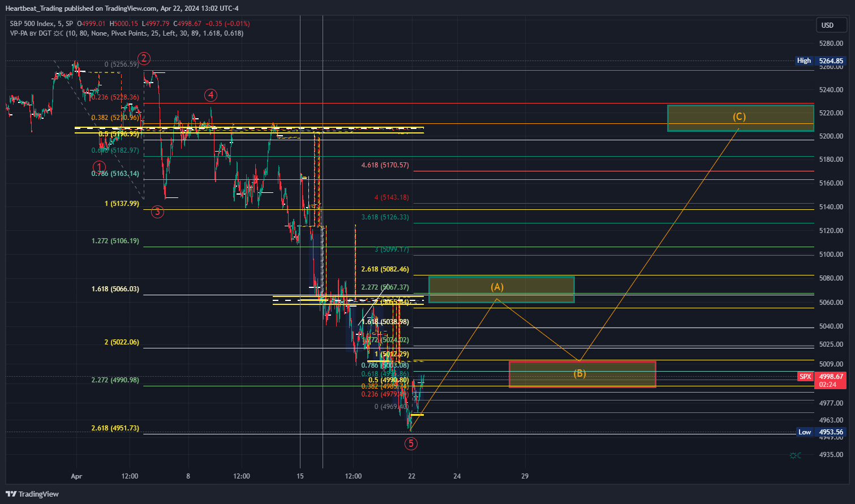Click the low value L4997.79
This screenshot has width=855, height=504.
[x=155, y=24]
